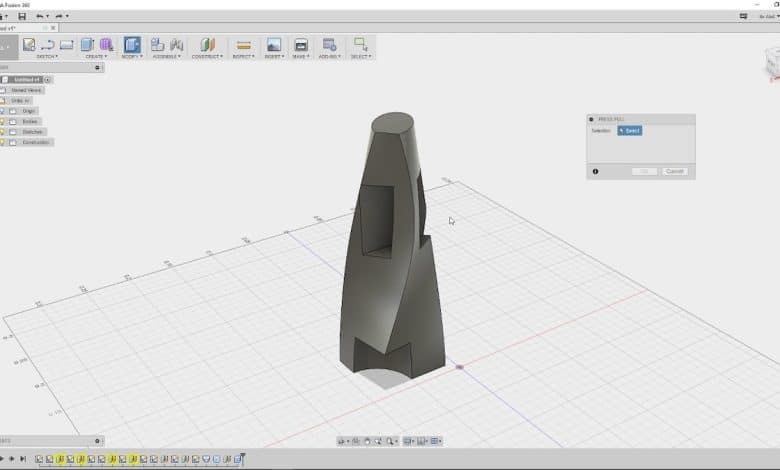Click the Display Settings icon in the navigation bar
Viewport: 780px width, 470px height.
pos(407,441)
